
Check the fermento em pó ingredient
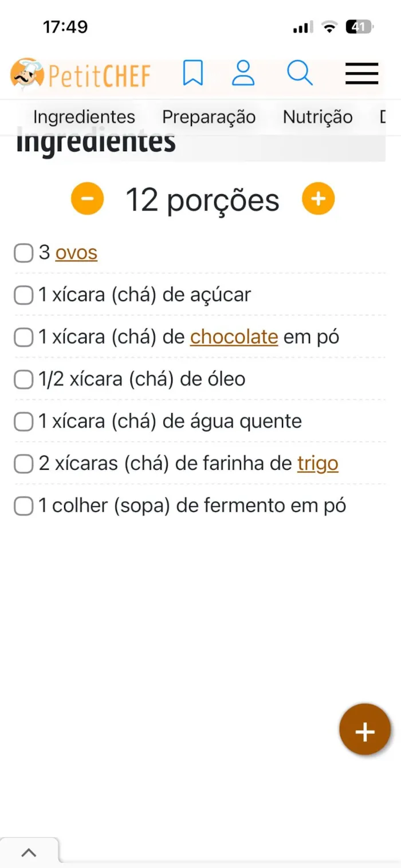pos(23,506)
